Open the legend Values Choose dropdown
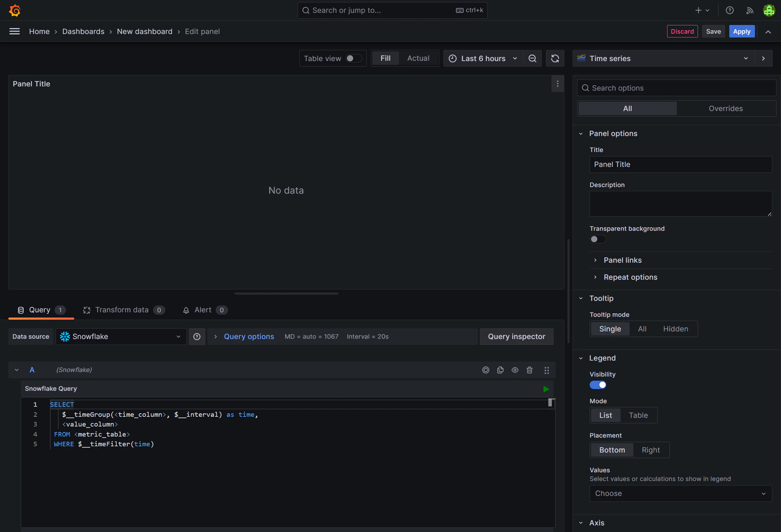The width and height of the screenshot is (781, 532). click(x=681, y=493)
